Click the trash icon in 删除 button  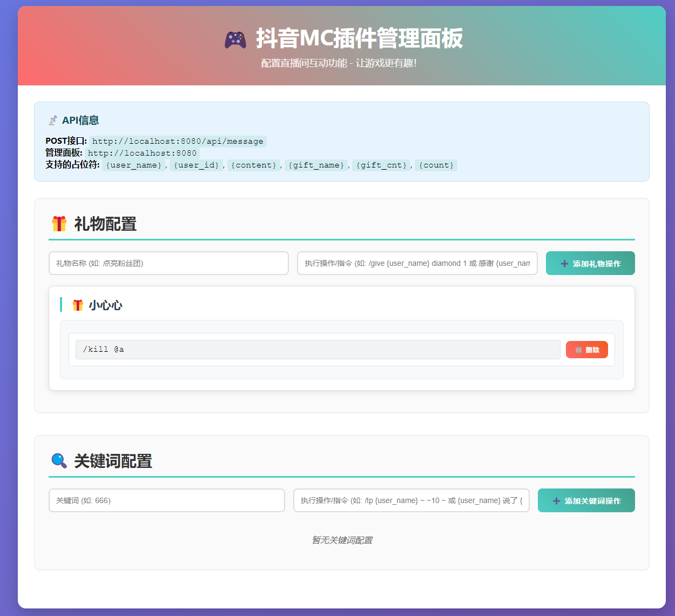578,350
